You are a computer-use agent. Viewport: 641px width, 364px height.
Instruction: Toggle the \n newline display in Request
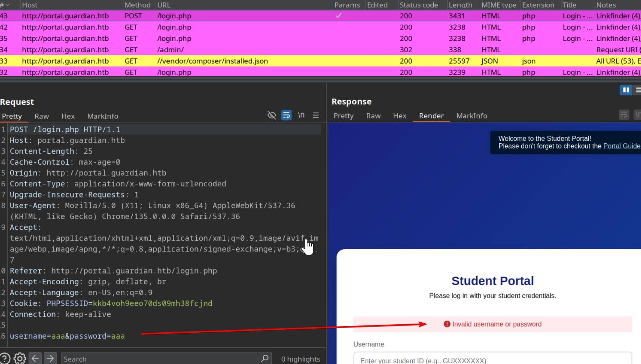click(x=301, y=115)
